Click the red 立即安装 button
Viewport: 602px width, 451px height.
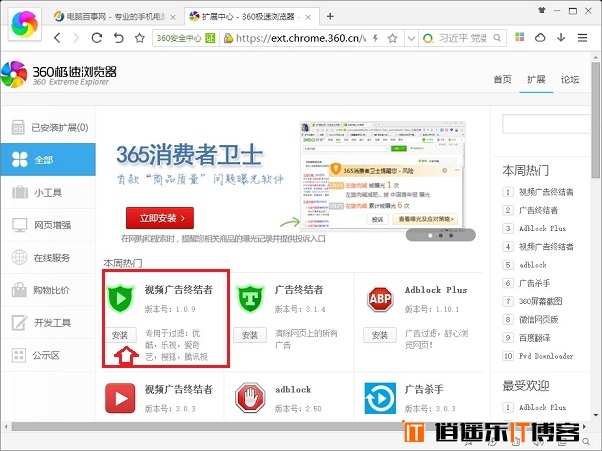tap(160, 218)
